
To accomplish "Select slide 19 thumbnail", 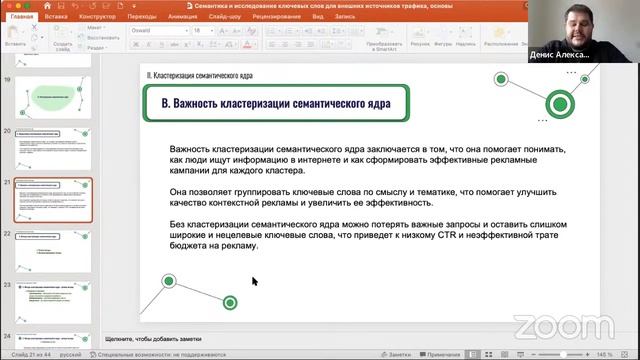I will [53, 98].
